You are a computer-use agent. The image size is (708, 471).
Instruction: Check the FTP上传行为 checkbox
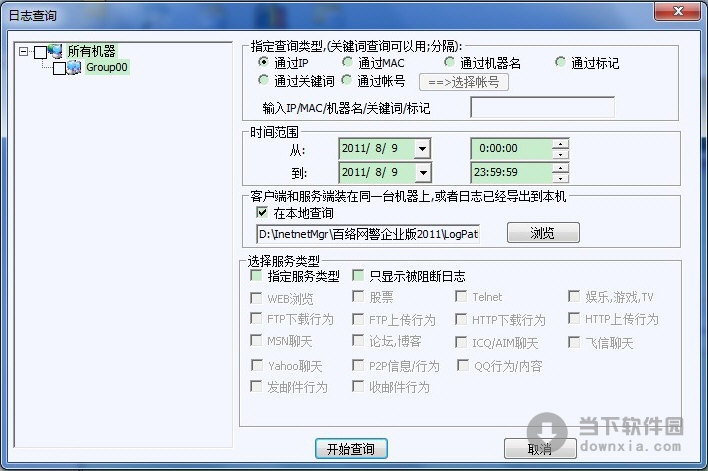358,319
